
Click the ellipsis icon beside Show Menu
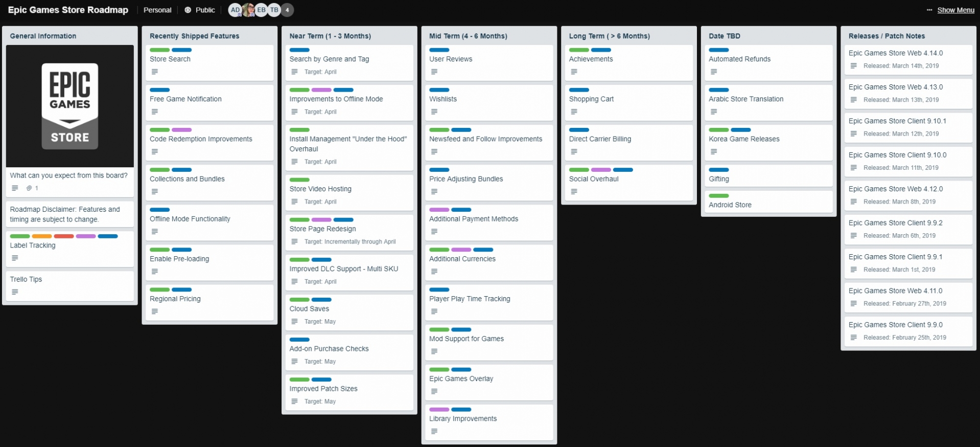[929, 10]
